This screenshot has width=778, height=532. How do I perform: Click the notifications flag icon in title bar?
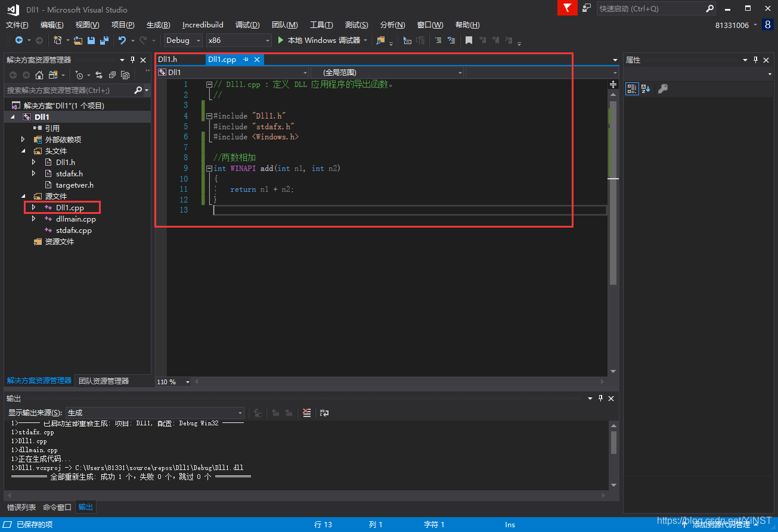pos(568,8)
